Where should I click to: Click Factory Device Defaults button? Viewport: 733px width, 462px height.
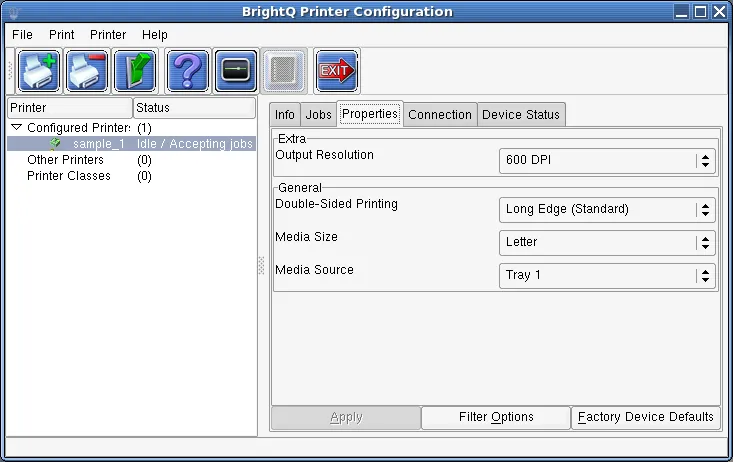pyautogui.click(x=646, y=417)
